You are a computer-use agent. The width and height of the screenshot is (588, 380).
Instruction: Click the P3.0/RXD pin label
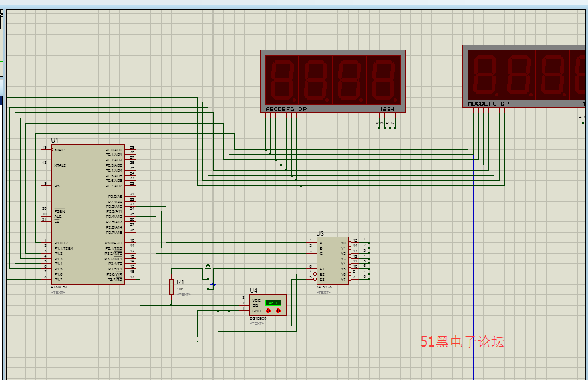(x=113, y=243)
